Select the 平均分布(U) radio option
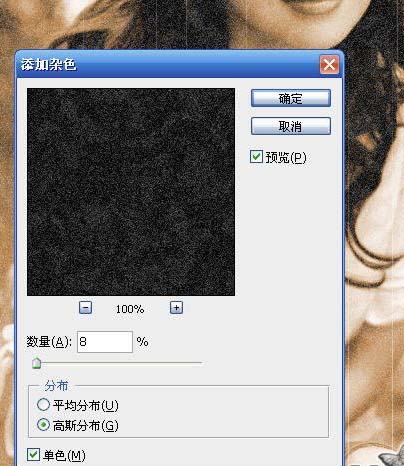 click(43, 405)
